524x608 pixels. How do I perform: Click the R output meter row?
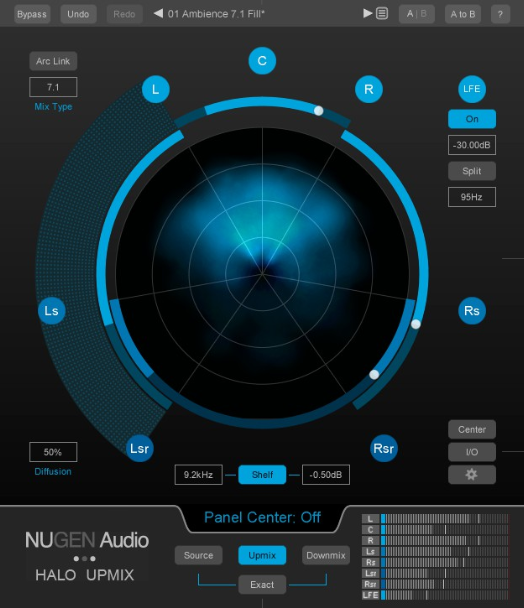pos(435,541)
